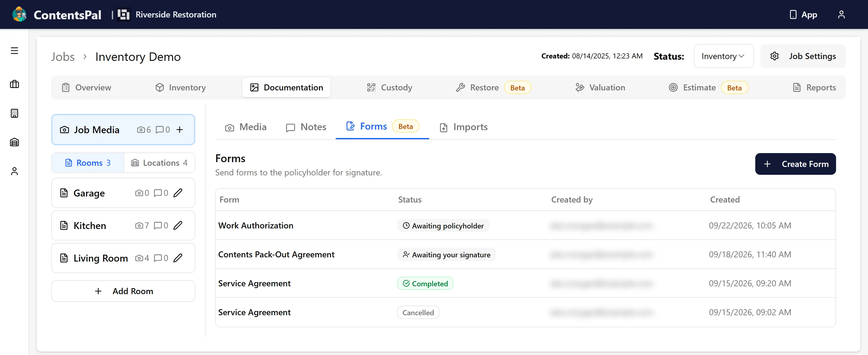
Task: Switch to the Imports sub-tab
Action: (463, 127)
